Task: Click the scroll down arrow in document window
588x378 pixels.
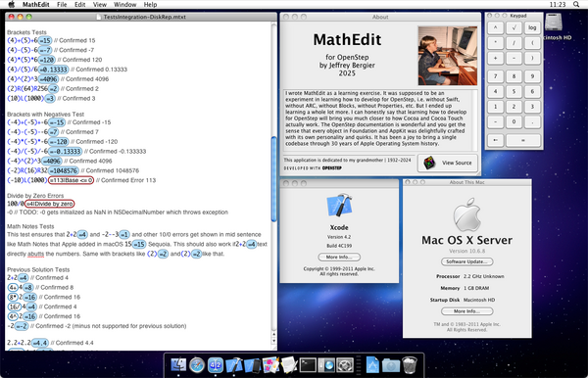Action: (273, 341)
